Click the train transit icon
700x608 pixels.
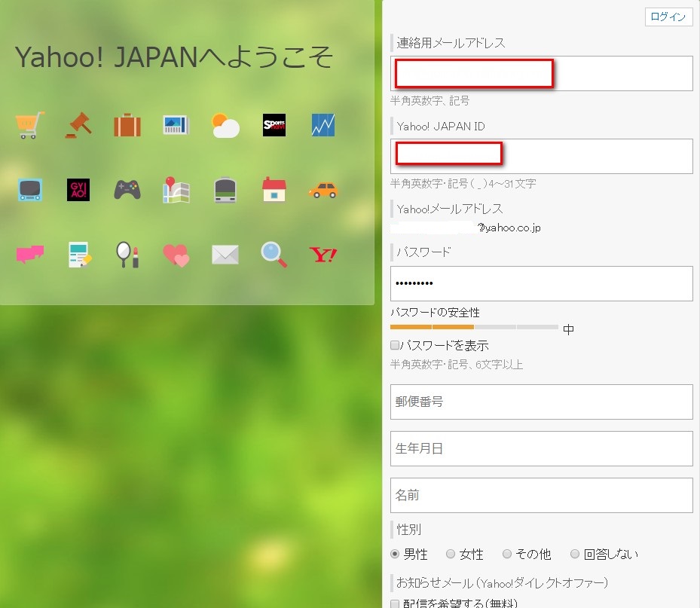point(225,190)
